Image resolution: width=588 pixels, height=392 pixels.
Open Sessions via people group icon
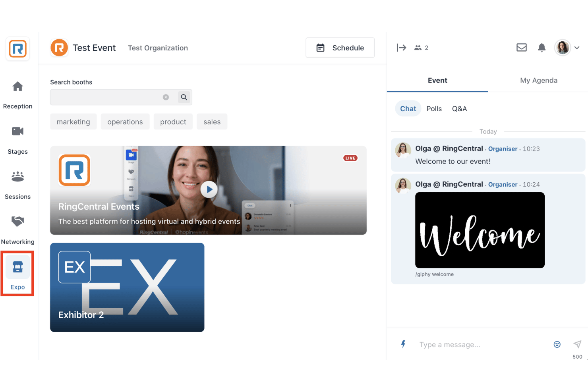point(17,176)
